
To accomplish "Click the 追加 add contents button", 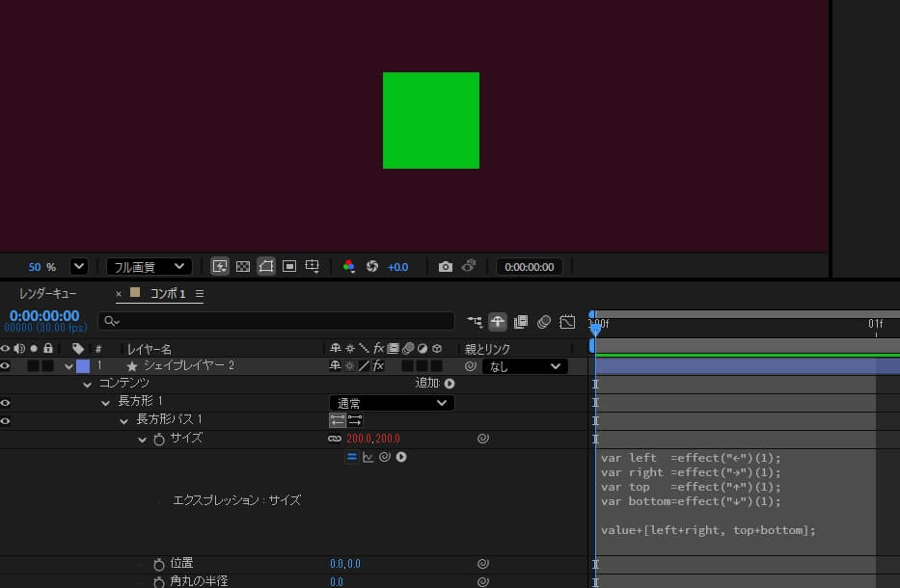I will tap(450, 384).
